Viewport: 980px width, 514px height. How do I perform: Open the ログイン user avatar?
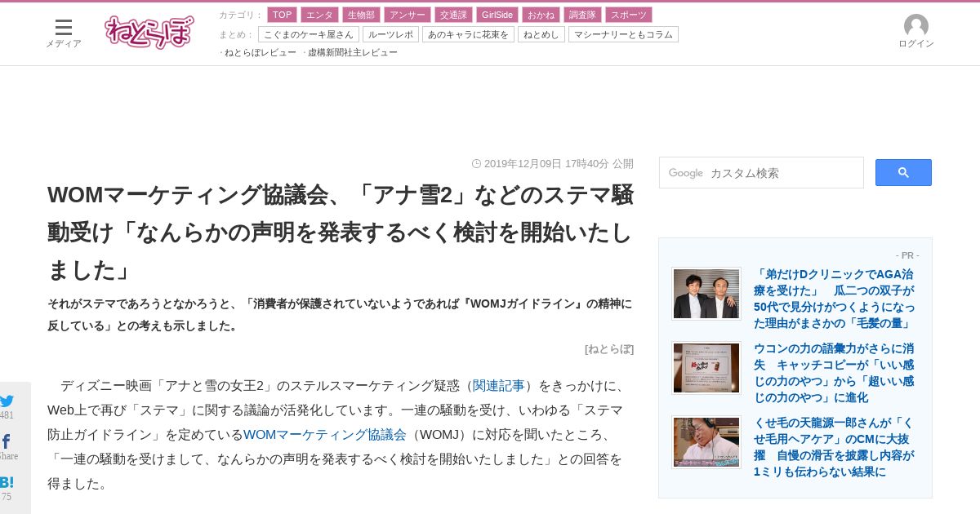[x=916, y=32]
